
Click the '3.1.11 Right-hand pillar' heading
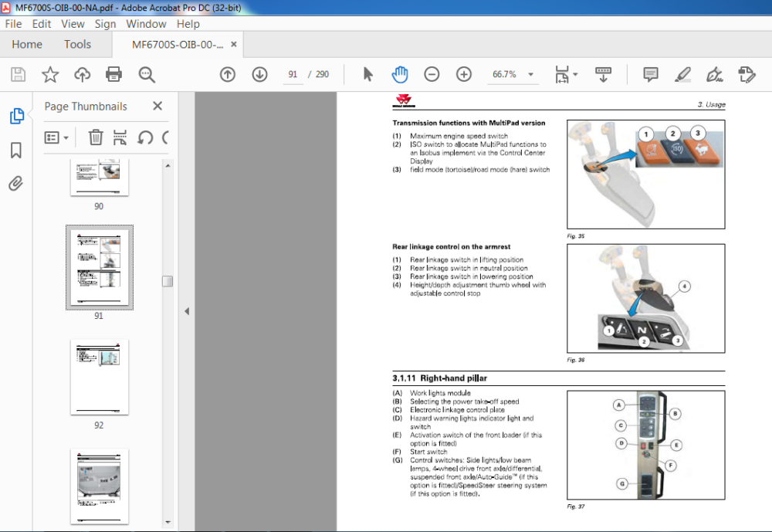click(440, 378)
